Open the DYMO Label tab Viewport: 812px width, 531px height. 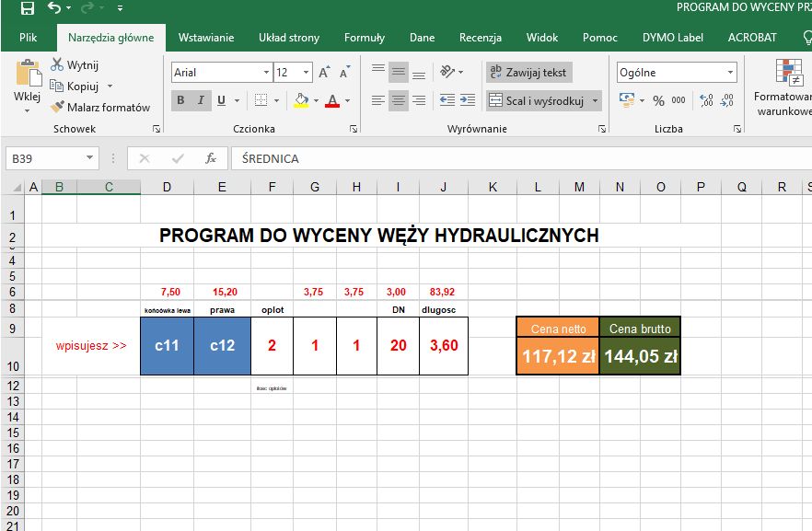(x=673, y=37)
